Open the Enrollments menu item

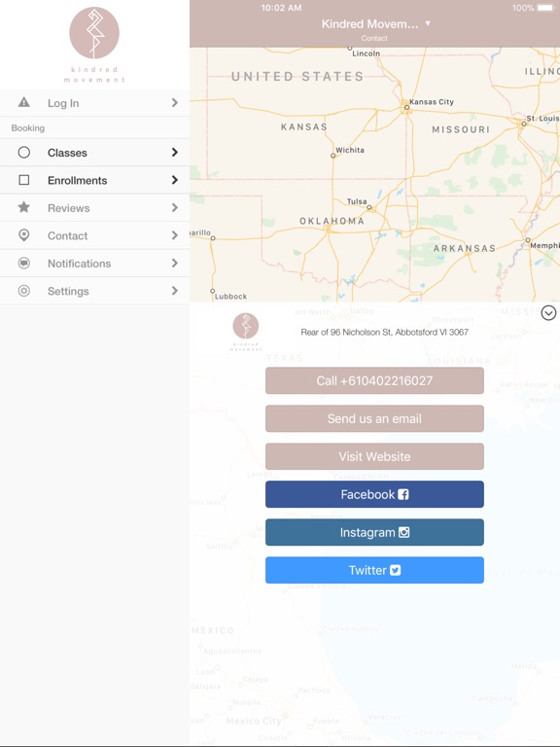(x=94, y=180)
